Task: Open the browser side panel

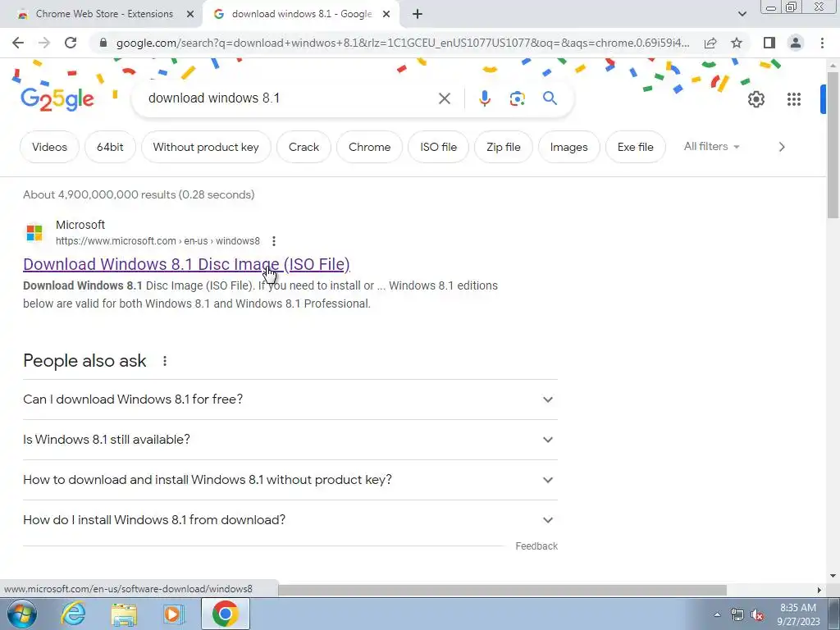Action: (x=769, y=43)
